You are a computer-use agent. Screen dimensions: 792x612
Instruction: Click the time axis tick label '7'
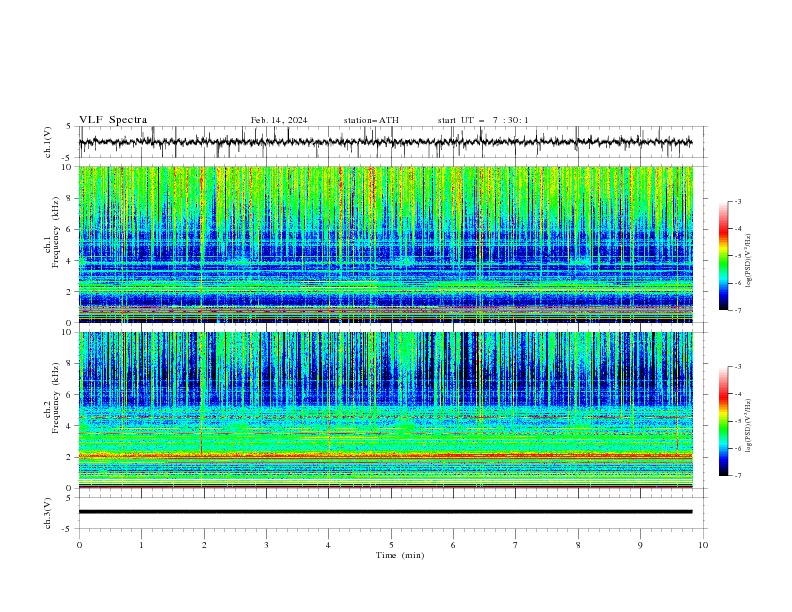(x=516, y=545)
